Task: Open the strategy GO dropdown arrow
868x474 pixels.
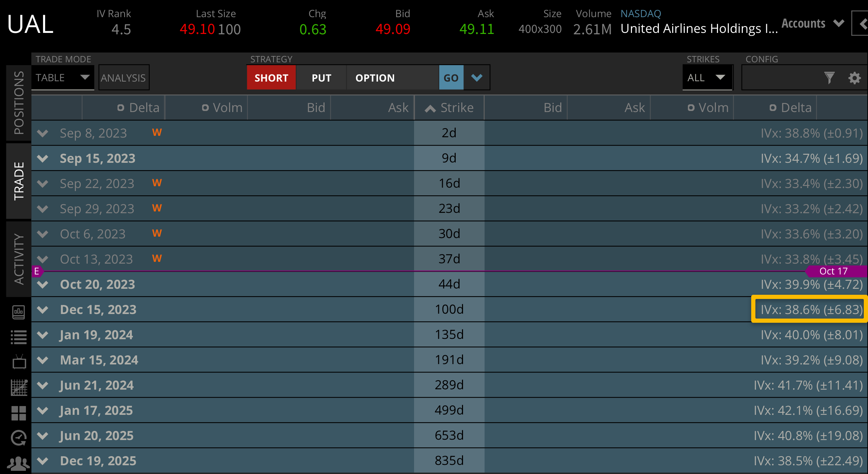Action: [477, 78]
